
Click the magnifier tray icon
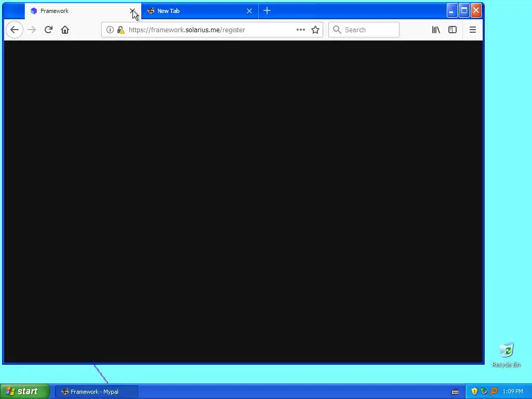pos(494,392)
